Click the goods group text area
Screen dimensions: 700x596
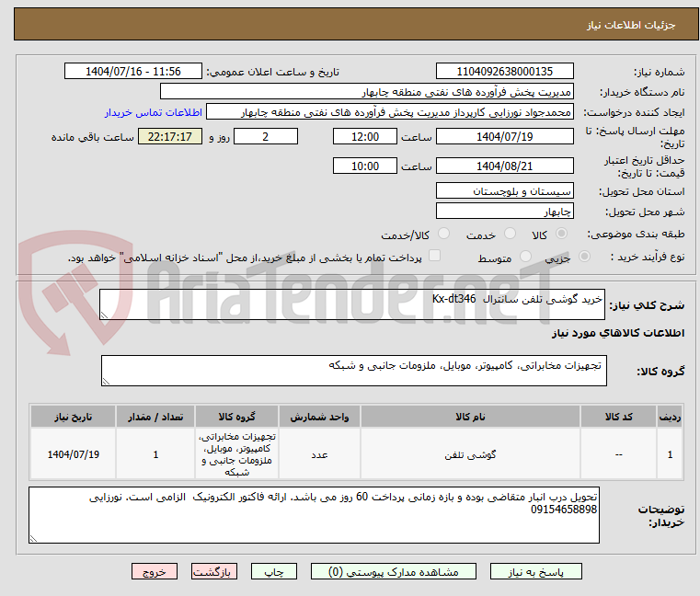click(354, 371)
